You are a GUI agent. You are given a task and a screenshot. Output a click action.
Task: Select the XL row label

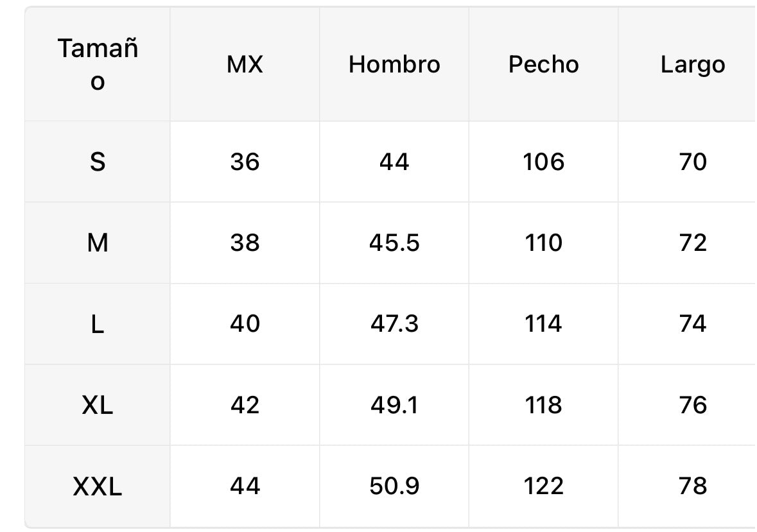pos(98,405)
